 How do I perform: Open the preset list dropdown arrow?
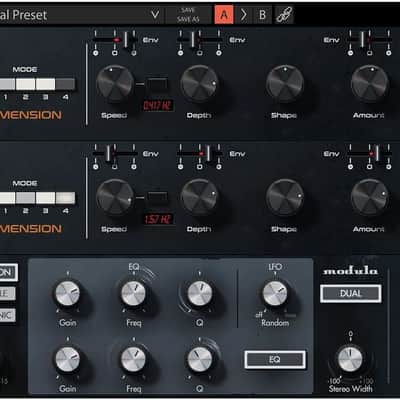[155, 15]
